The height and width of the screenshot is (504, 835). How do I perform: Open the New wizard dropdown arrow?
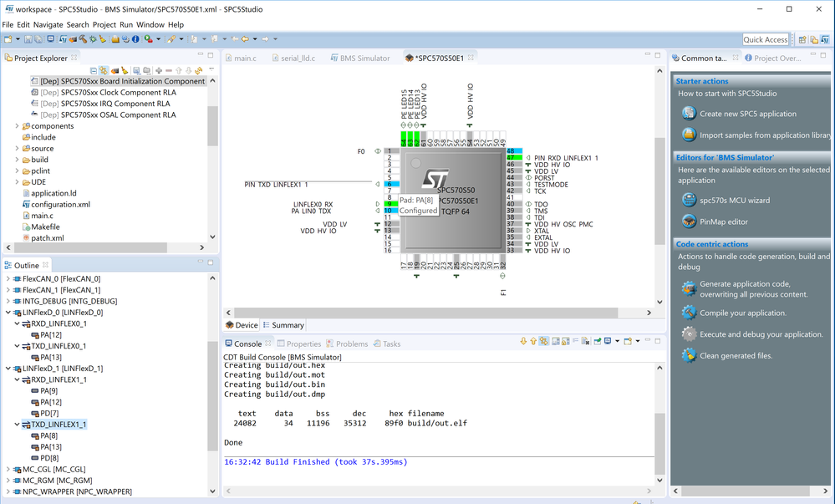coord(18,39)
